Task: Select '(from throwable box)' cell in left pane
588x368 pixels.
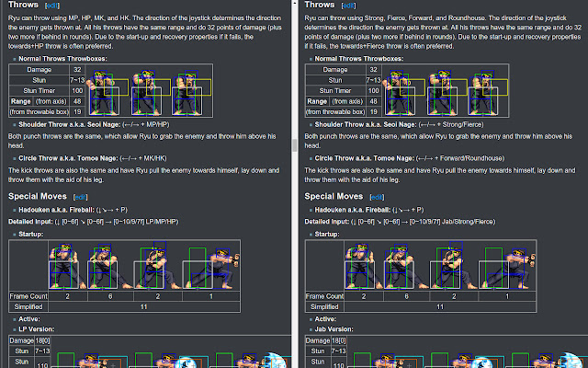Action: 39,112
